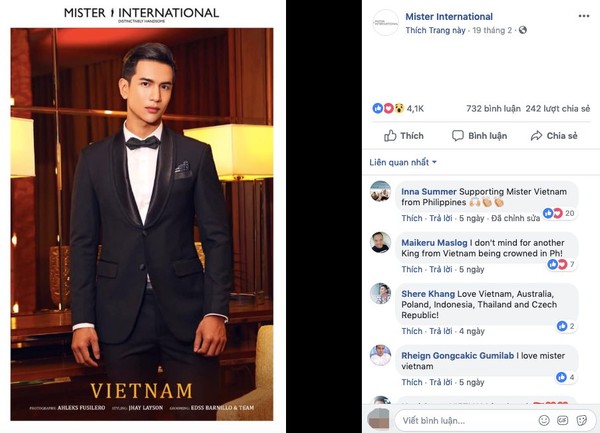Image resolution: width=600 pixels, height=433 pixels.
Task: Click the Thích like button
Action: point(404,136)
